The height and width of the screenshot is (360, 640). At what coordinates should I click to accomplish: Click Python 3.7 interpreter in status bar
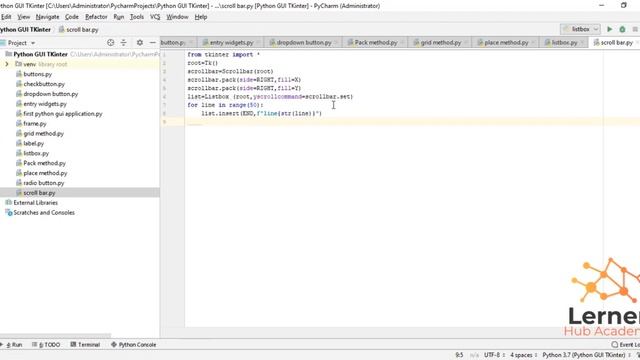click(x=586, y=355)
